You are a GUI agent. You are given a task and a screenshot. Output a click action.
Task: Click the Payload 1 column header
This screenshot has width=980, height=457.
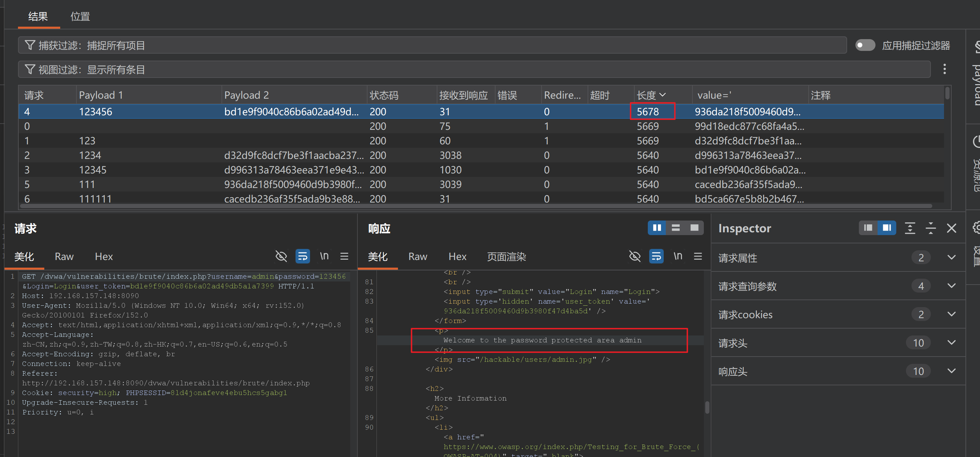[149, 95]
